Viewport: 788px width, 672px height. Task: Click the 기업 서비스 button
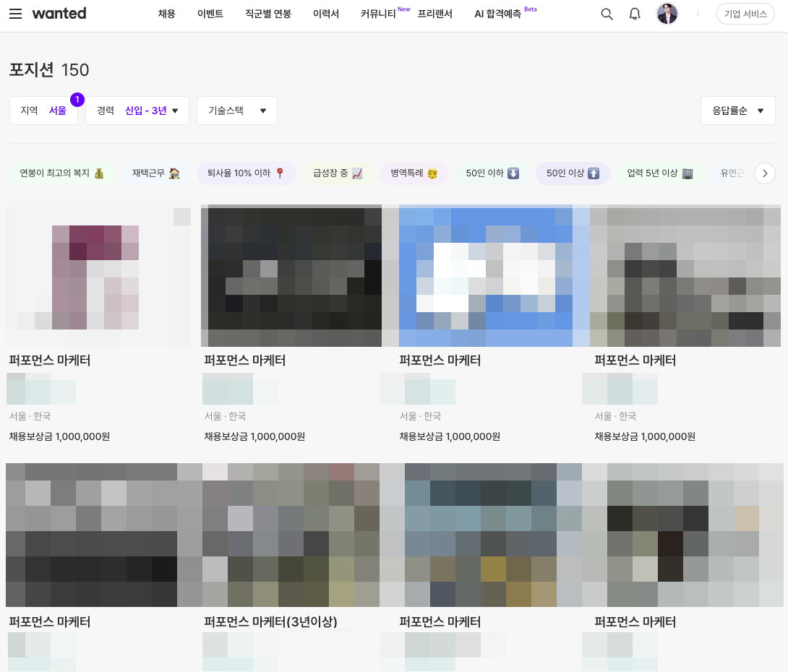click(x=745, y=13)
